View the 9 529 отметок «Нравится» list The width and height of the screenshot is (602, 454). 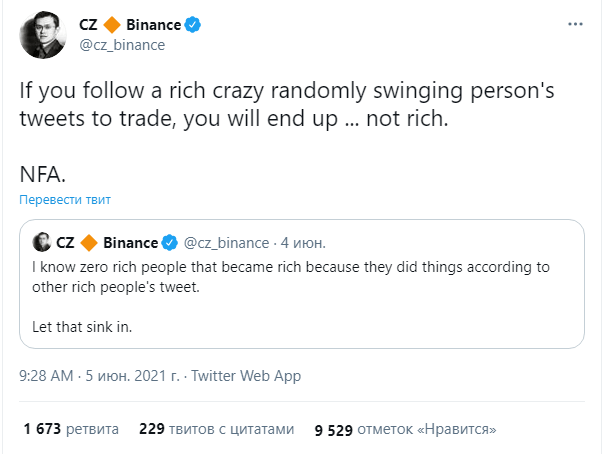pos(405,429)
